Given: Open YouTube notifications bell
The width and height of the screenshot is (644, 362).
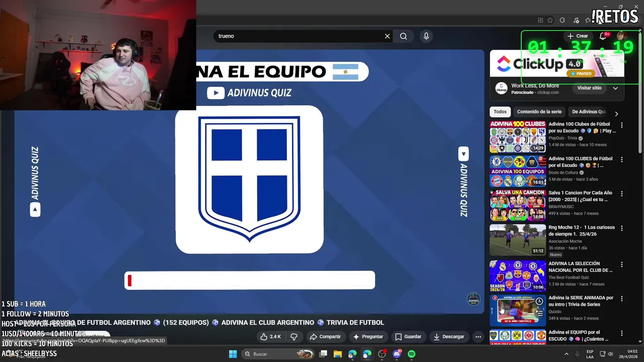Looking at the screenshot, I should pos(603,36).
